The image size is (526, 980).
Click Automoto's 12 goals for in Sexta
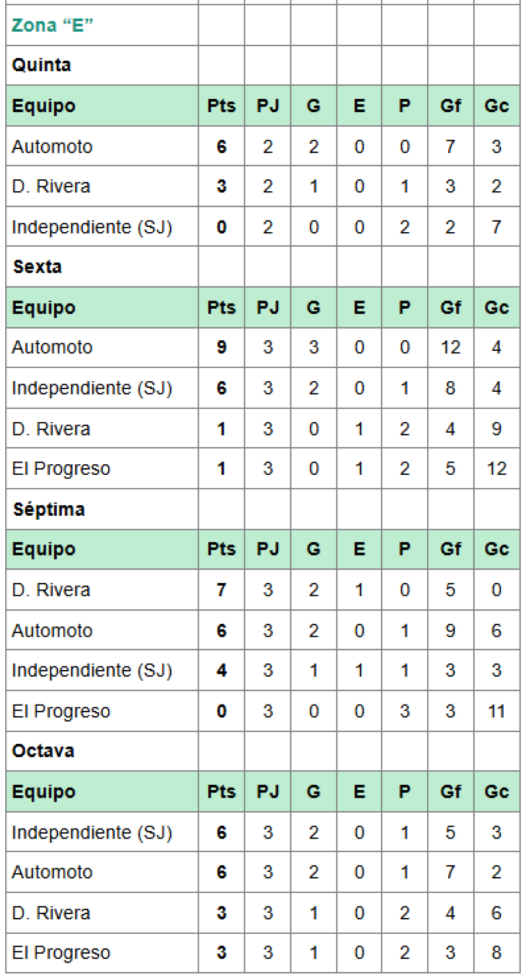pyautogui.click(x=451, y=347)
